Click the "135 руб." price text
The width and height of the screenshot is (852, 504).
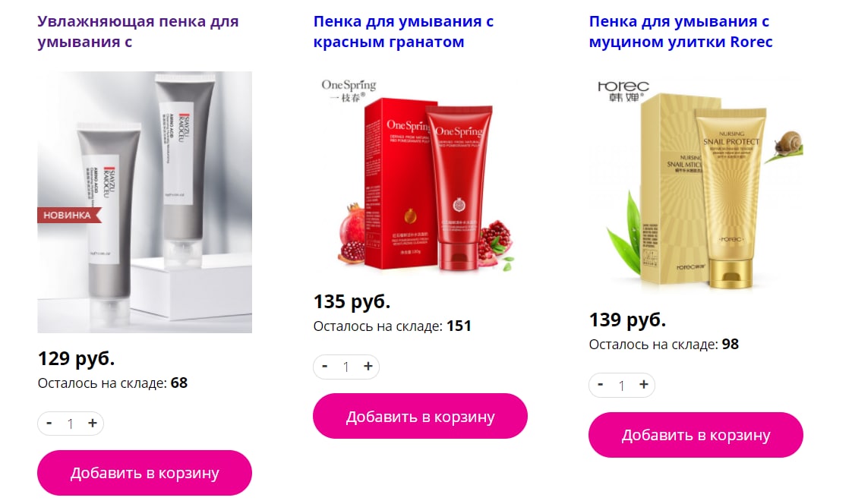click(x=352, y=301)
